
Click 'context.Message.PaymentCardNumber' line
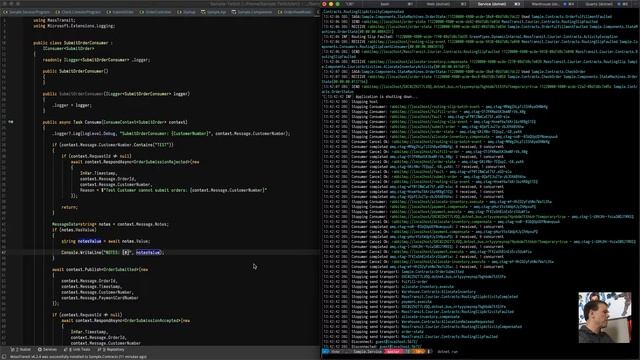pyautogui.click(x=100, y=298)
